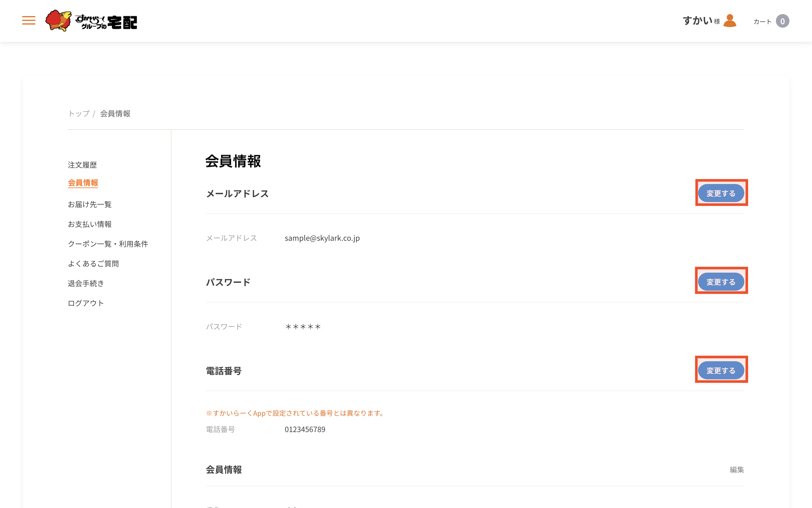
Task: Click the phone number 0123456789
Action: (305, 429)
